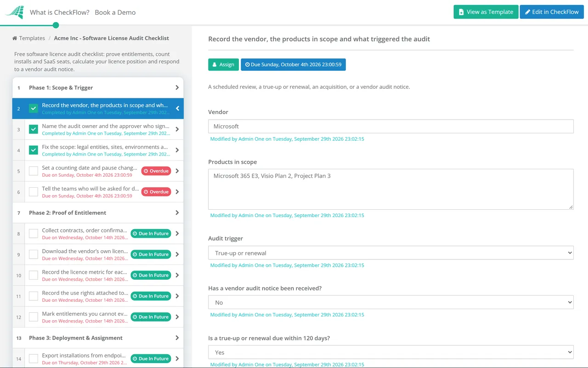Click Due In Future badge on task 12
588x368 pixels.
click(151, 317)
